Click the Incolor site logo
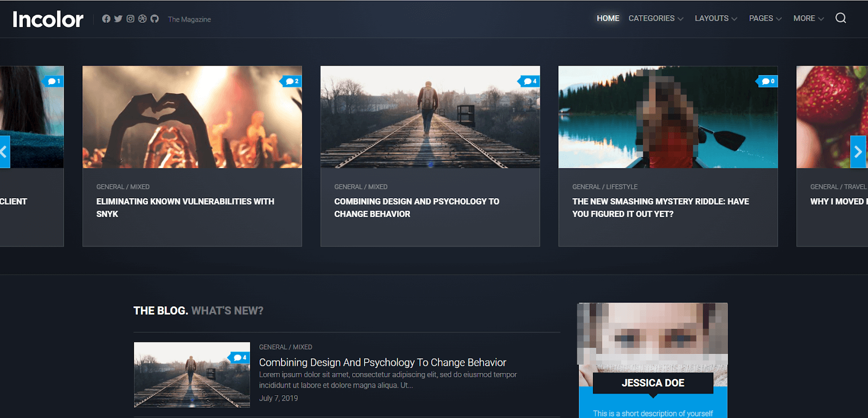 pos(48,20)
